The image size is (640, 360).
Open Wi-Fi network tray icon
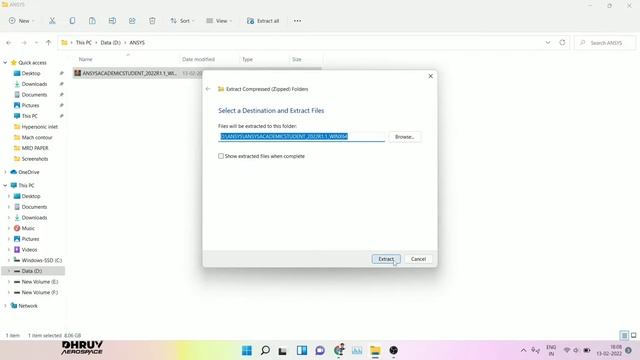pyautogui.click(x=567, y=350)
